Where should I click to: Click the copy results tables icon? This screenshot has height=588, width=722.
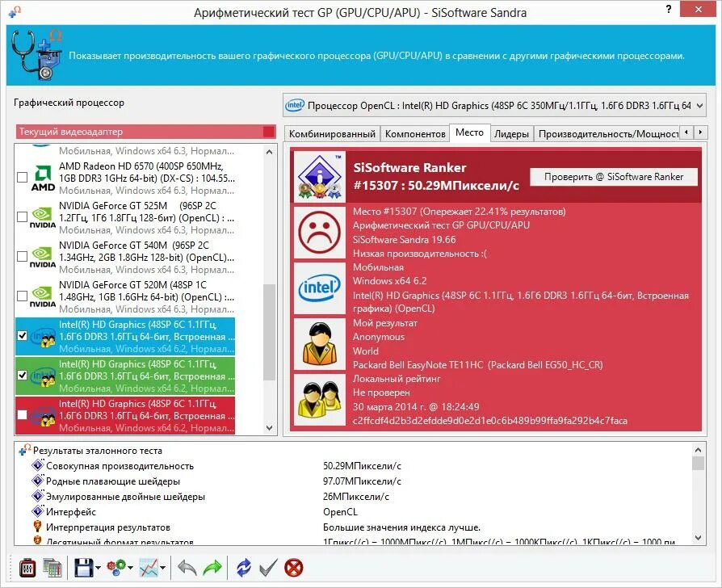pos(52,568)
